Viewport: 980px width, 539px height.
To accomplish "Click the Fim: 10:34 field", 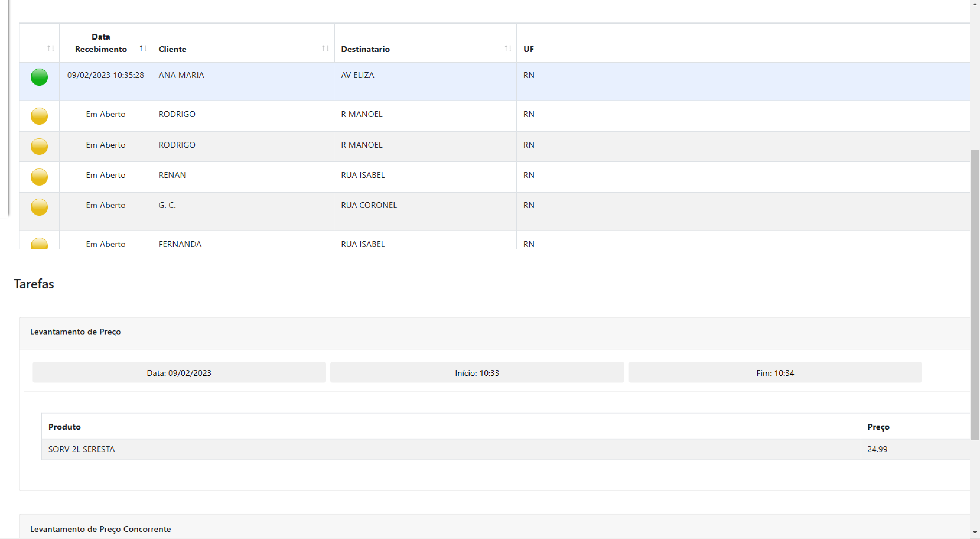I will (x=775, y=373).
